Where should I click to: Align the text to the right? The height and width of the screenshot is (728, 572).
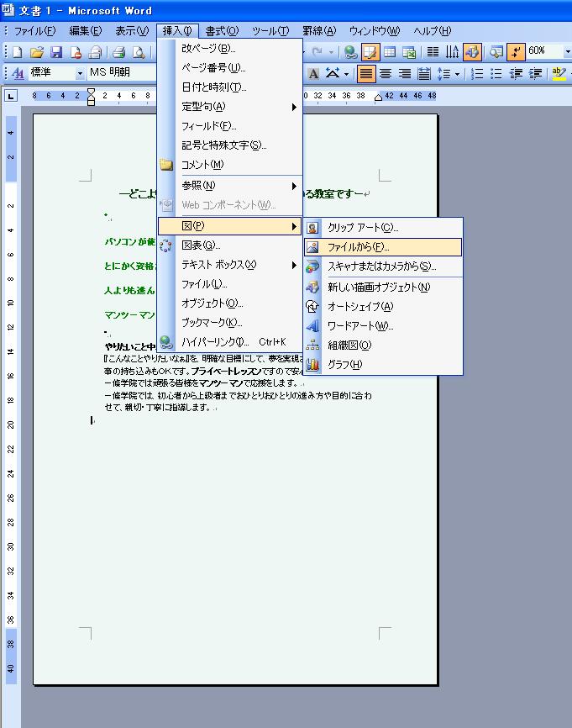pos(405,73)
